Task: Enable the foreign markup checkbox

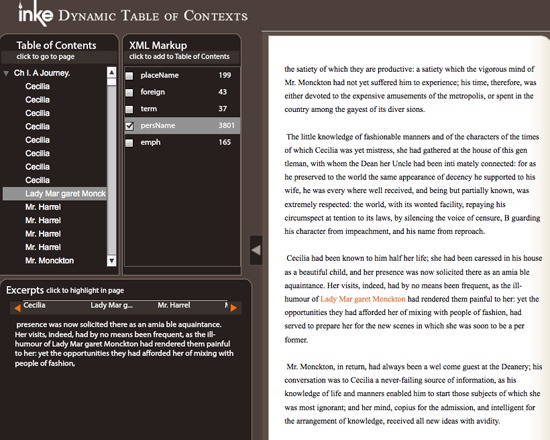Action: click(x=129, y=92)
